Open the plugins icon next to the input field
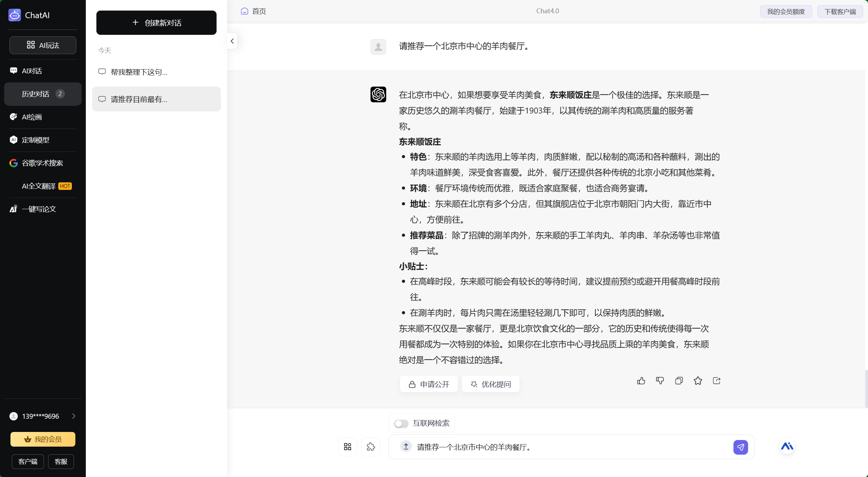868x477 pixels. [x=371, y=447]
